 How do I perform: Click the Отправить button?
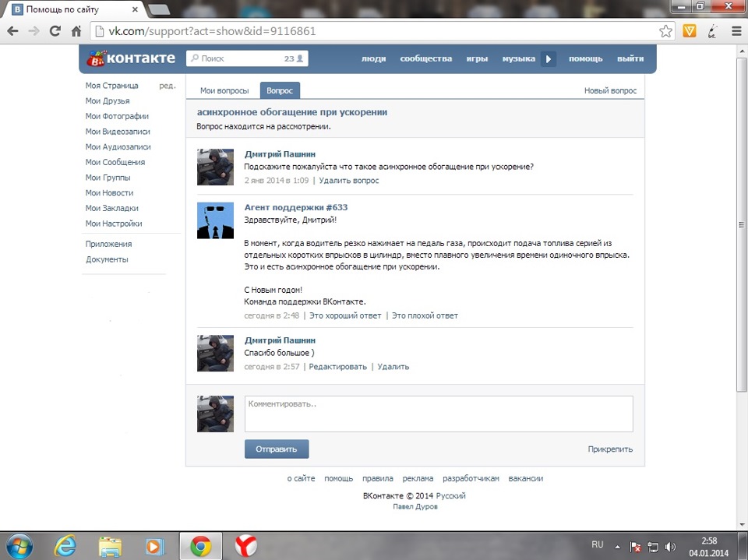pos(277,449)
